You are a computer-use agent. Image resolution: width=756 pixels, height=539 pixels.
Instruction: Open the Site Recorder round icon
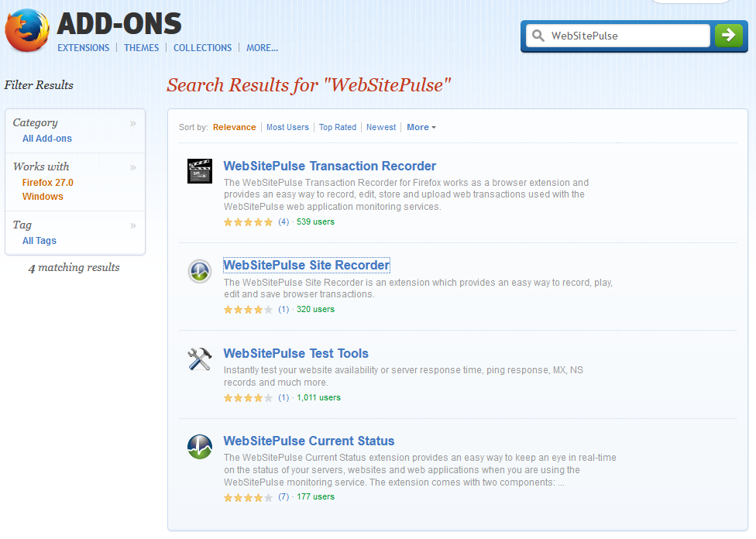click(200, 271)
